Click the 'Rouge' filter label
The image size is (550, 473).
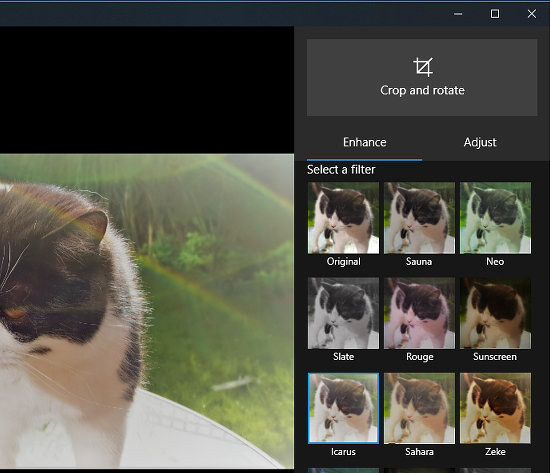tap(420, 357)
